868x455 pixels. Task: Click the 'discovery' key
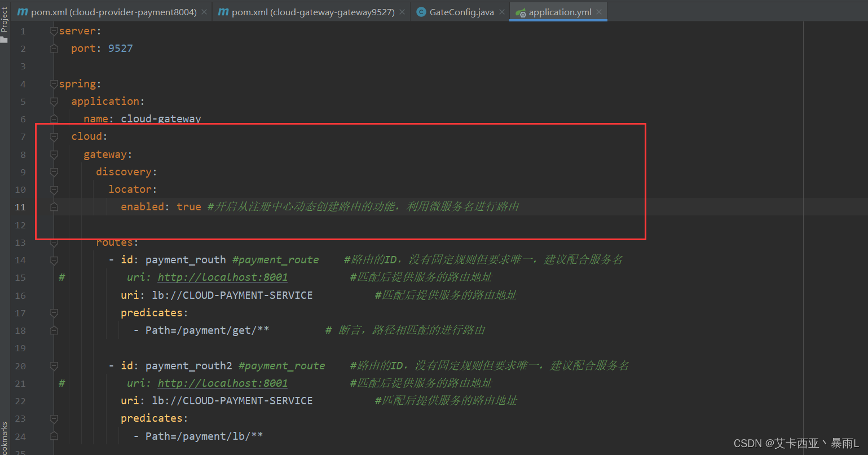point(124,172)
